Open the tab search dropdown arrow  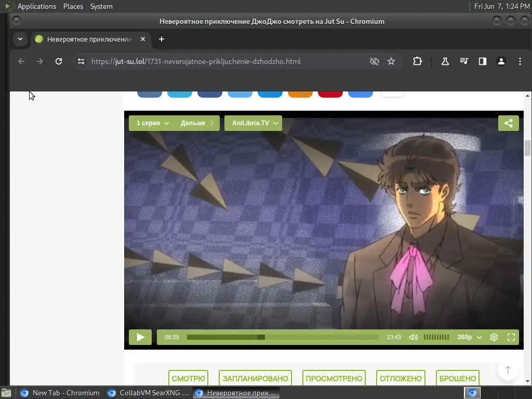(20, 39)
